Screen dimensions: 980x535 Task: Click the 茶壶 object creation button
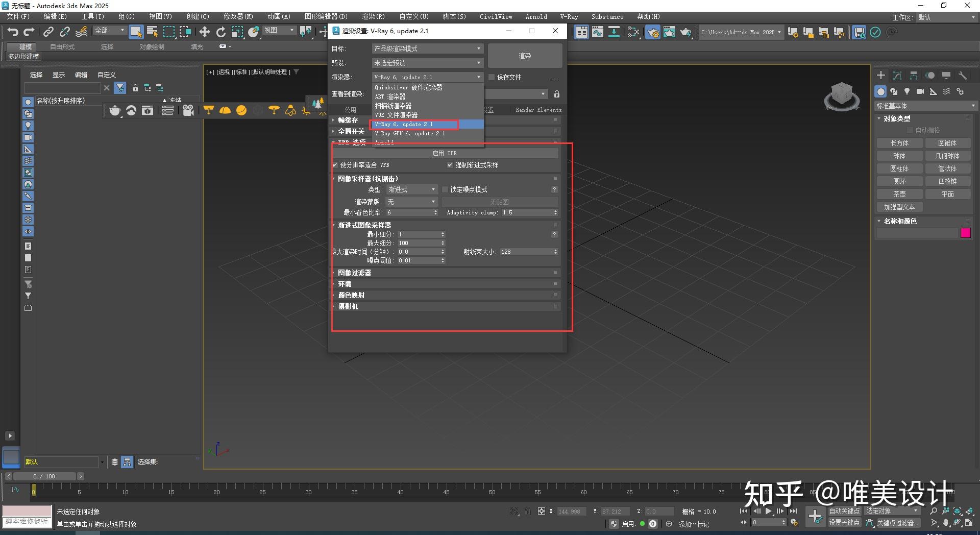pos(900,194)
